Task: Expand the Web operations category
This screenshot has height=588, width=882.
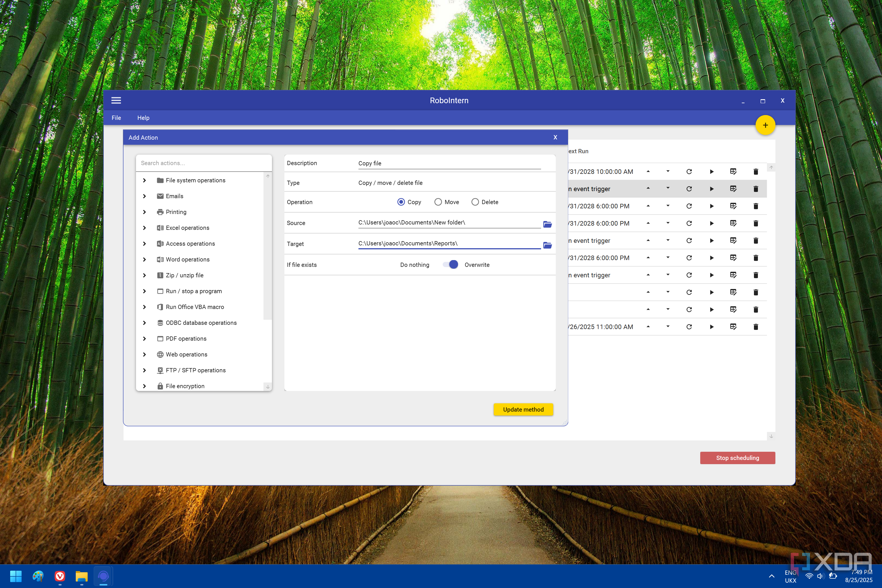Action: click(144, 354)
